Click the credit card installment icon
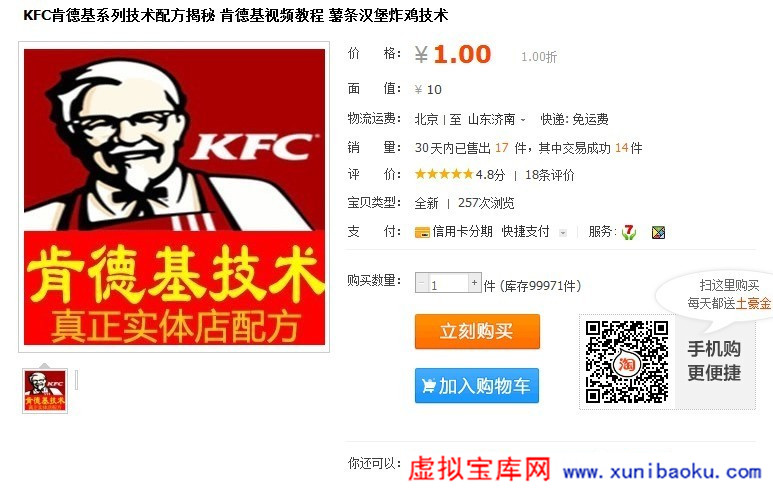This screenshot has height=491, width=773. (x=422, y=232)
